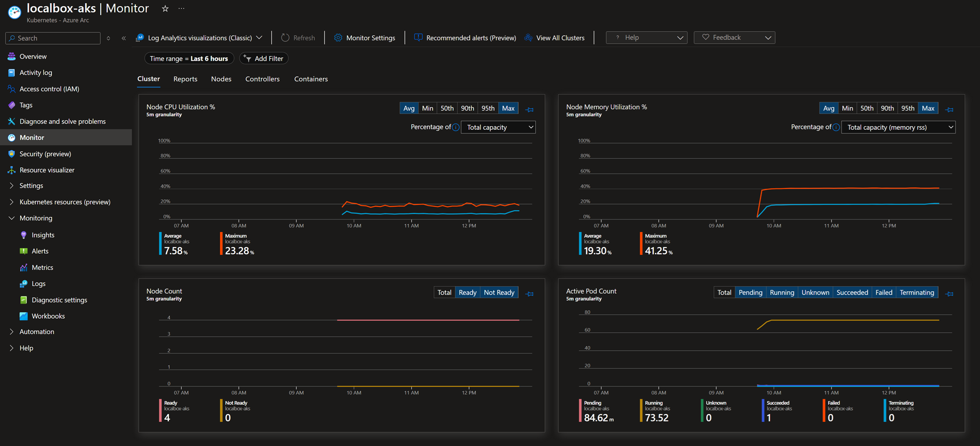Viewport: 980px width, 446px height.
Task: Collapse the sidebar with double chevron icon
Action: click(124, 38)
